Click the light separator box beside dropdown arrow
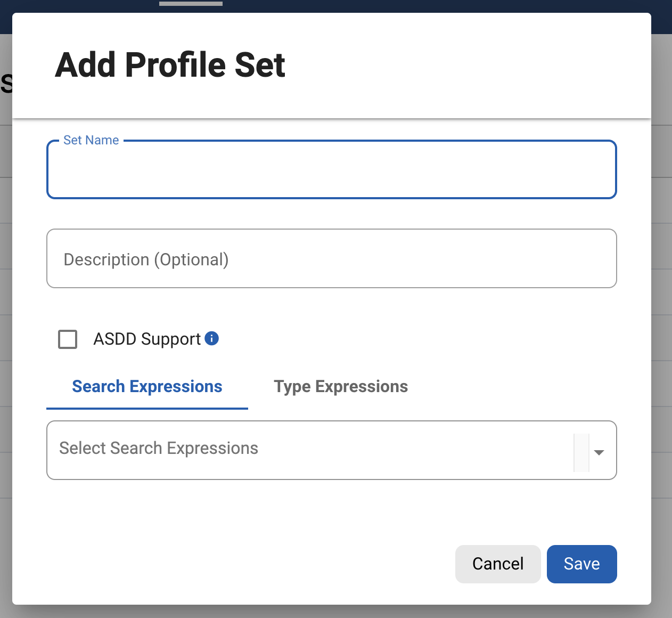The height and width of the screenshot is (618, 672). pos(581,452)
